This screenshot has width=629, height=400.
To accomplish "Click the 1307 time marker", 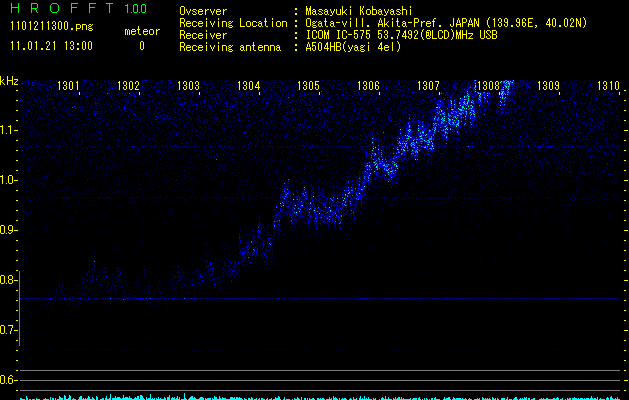I will tap(428, 85).
